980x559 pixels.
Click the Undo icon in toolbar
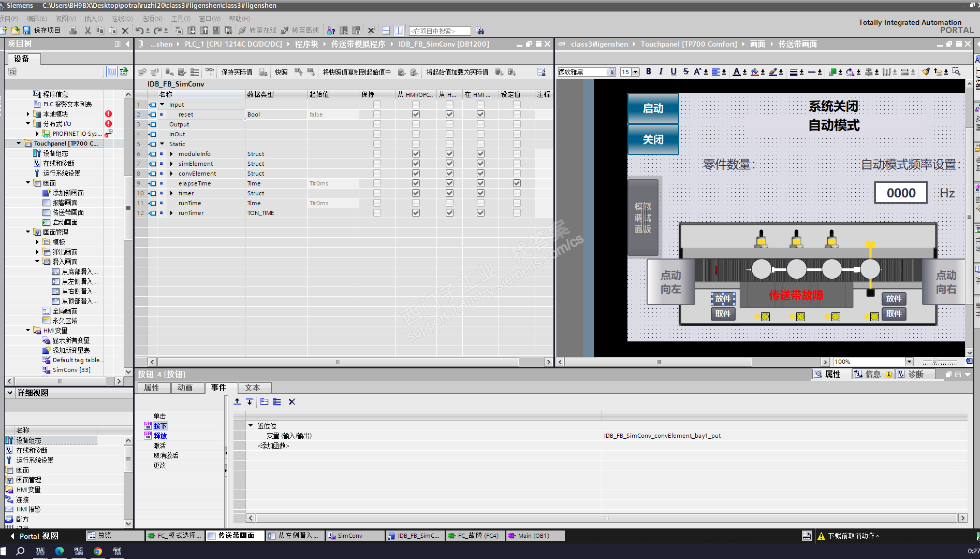[139, 31]
